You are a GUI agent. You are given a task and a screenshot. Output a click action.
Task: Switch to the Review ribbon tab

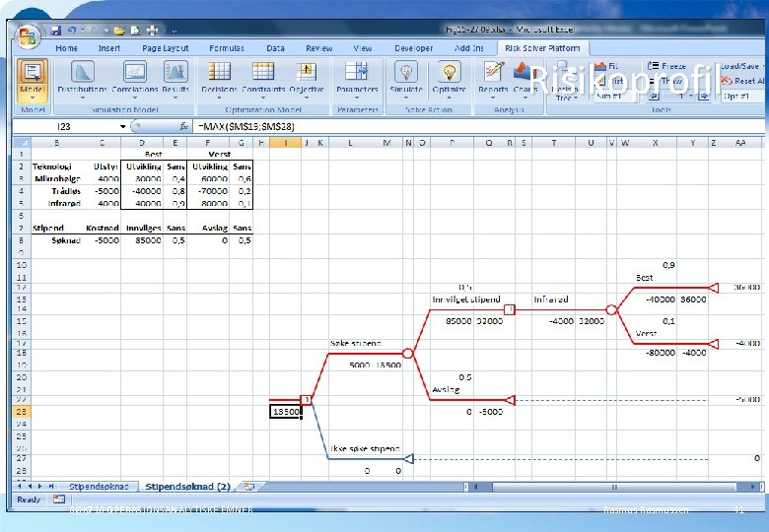click(x=318, y=48)
